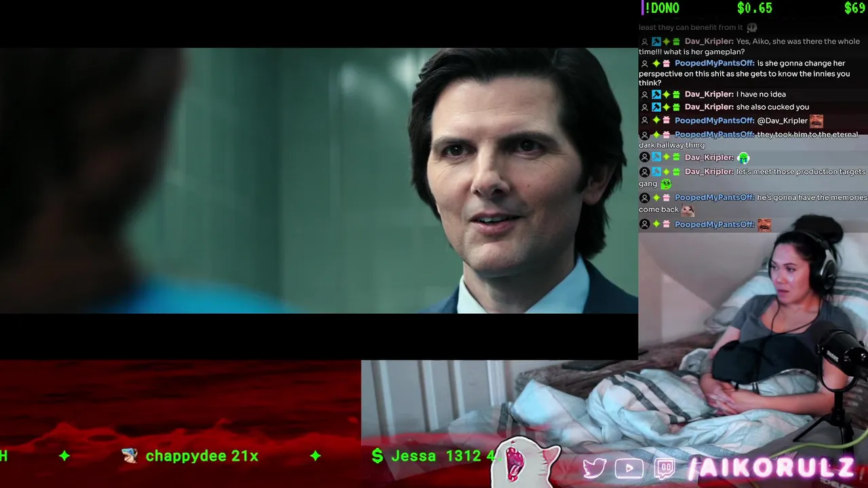Click the Twitter bird icon
This screenshot has height=488, width=868.
(595, 468)
